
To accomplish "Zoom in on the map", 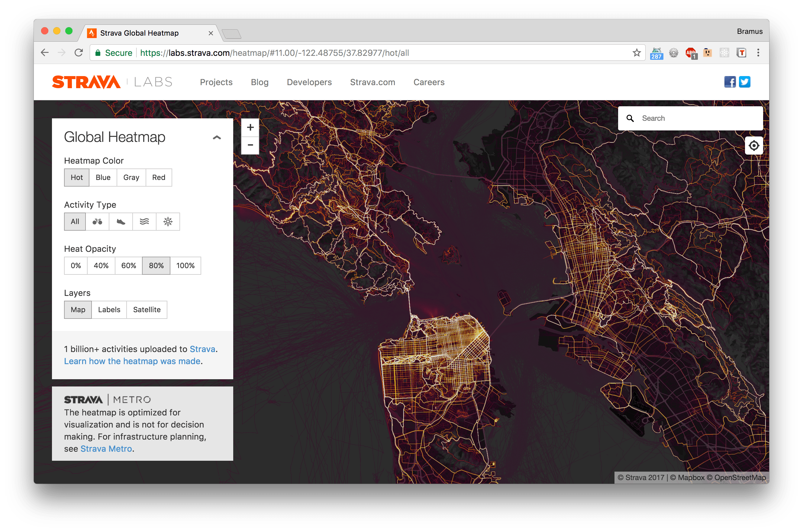I will click(250, 127).
